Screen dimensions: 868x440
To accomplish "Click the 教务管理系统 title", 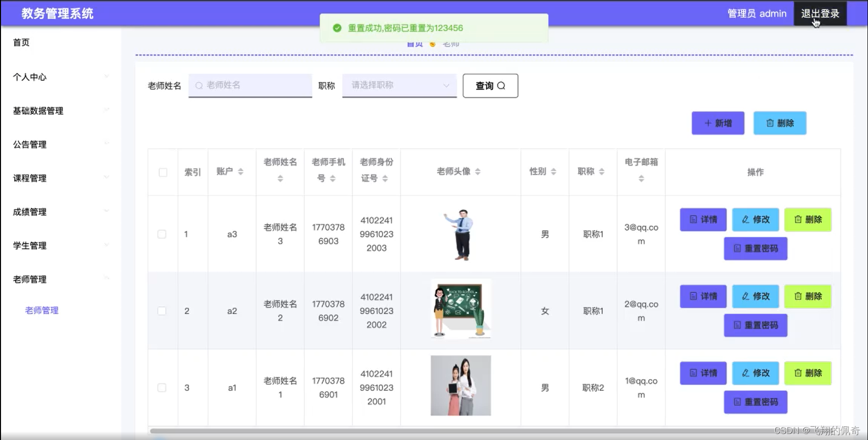I will point(57,14).
